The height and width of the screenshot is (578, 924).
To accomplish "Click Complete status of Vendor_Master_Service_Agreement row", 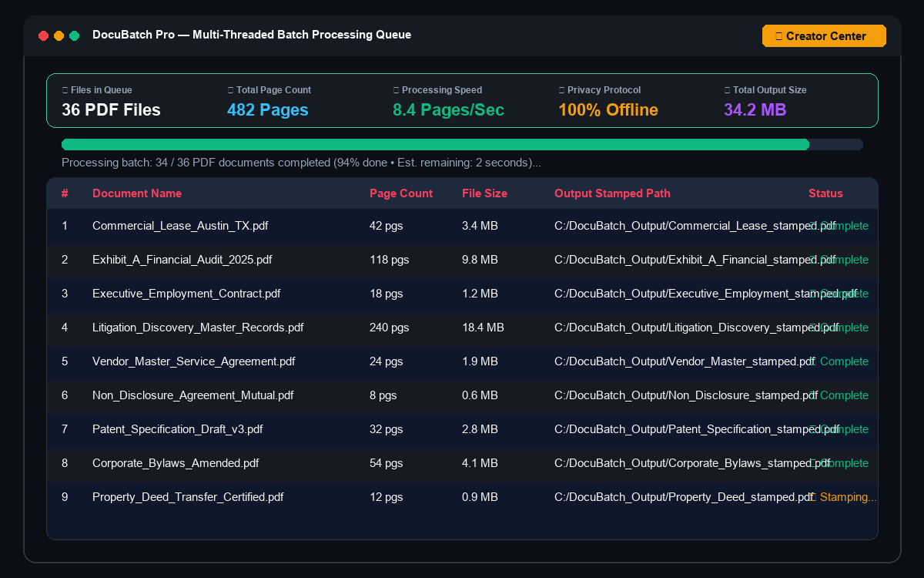I will 839,361.
